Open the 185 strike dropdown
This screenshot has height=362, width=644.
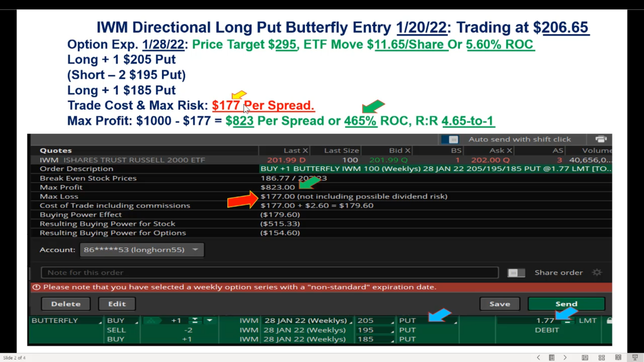click(x=375, y=339)
